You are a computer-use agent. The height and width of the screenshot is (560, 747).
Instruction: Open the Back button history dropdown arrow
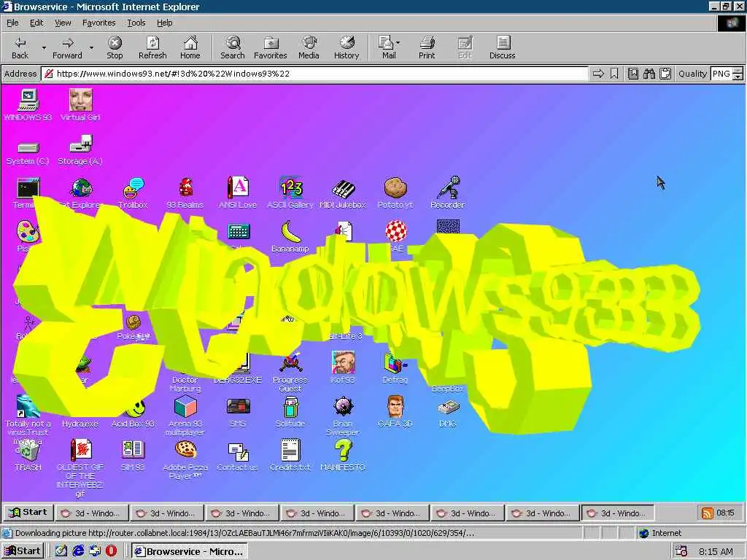(x=44, y=47)
